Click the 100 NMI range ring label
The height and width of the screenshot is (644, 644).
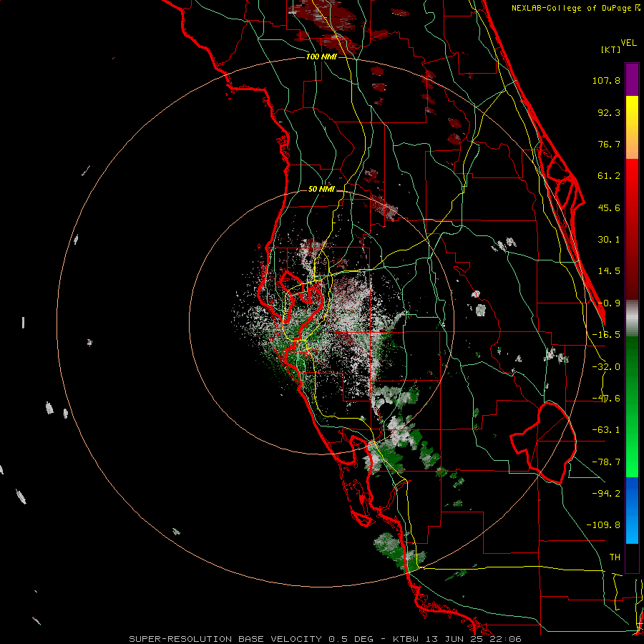point(321,57)
